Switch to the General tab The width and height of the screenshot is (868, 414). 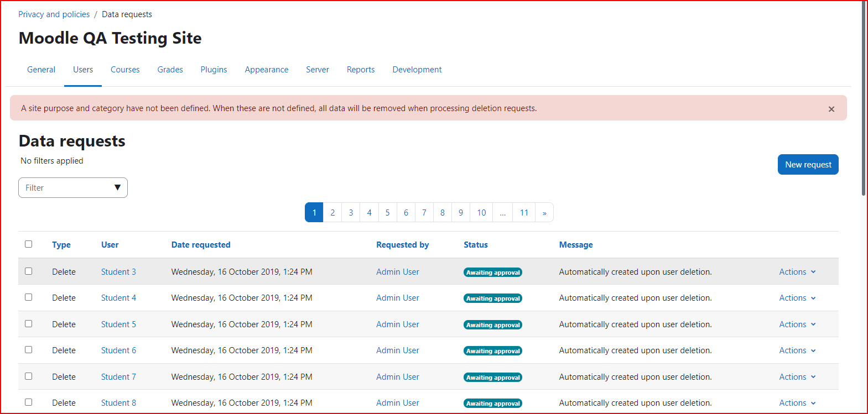click(x=41, y=70)
